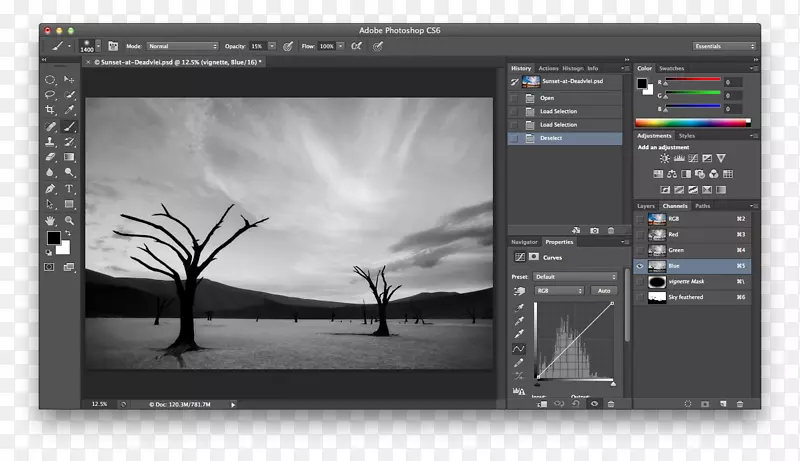
Task: Select the Crop tool
Action: (49, 110)
